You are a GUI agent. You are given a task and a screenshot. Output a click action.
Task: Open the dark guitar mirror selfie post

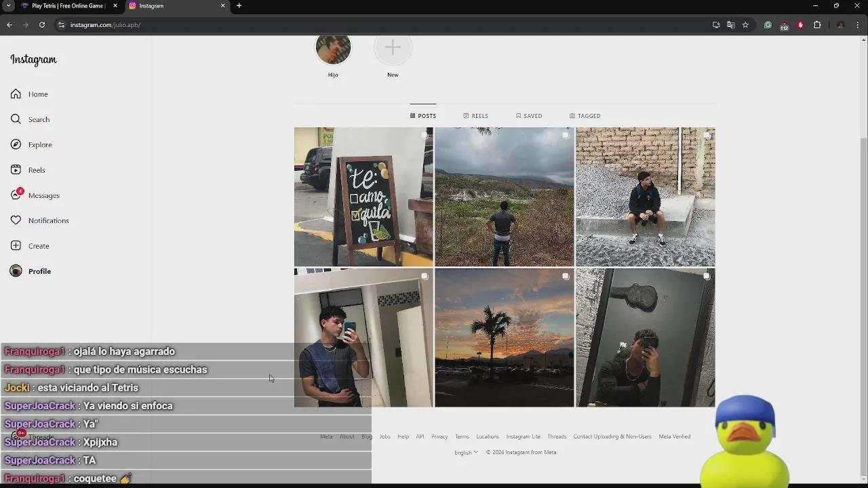646,338
